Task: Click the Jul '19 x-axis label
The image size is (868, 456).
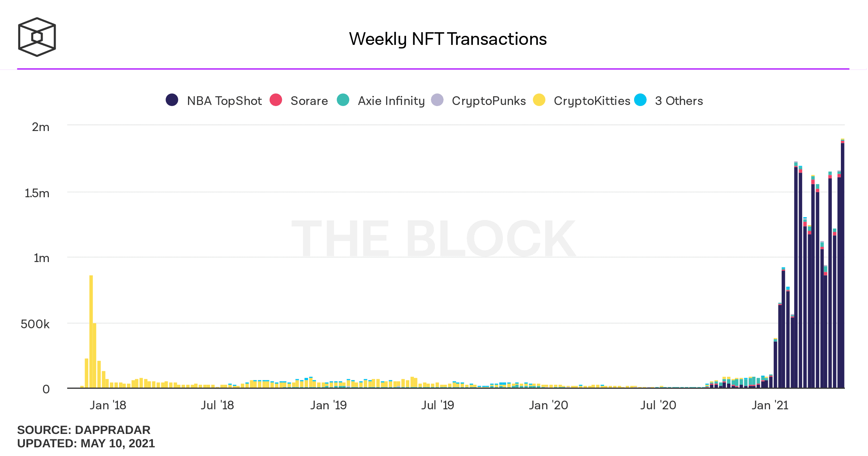Action: (x=437, y=405)
